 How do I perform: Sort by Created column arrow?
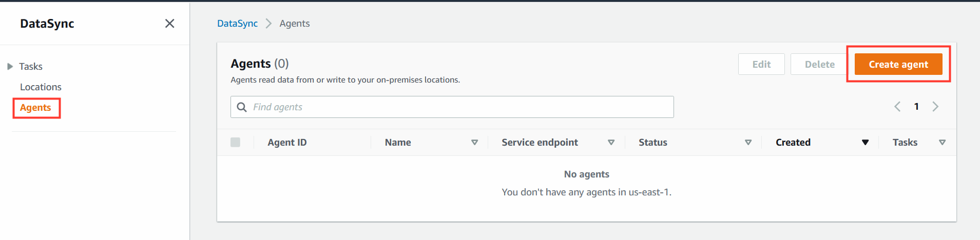coord(865,143)
